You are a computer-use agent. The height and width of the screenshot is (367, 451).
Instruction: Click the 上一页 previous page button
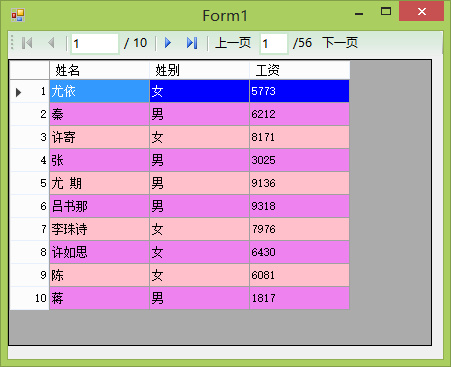[x=233, y=43]
